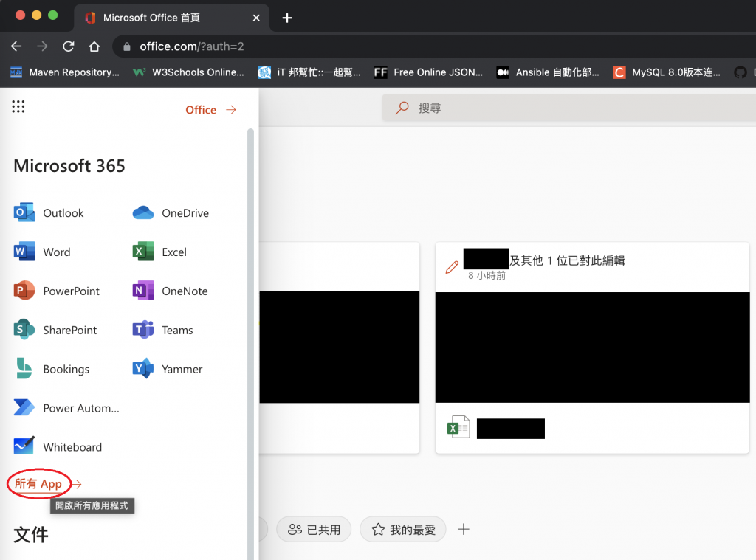Click the people icon in 已共用 pill
Screen dimensions: 756x560
tap(295, 530)
